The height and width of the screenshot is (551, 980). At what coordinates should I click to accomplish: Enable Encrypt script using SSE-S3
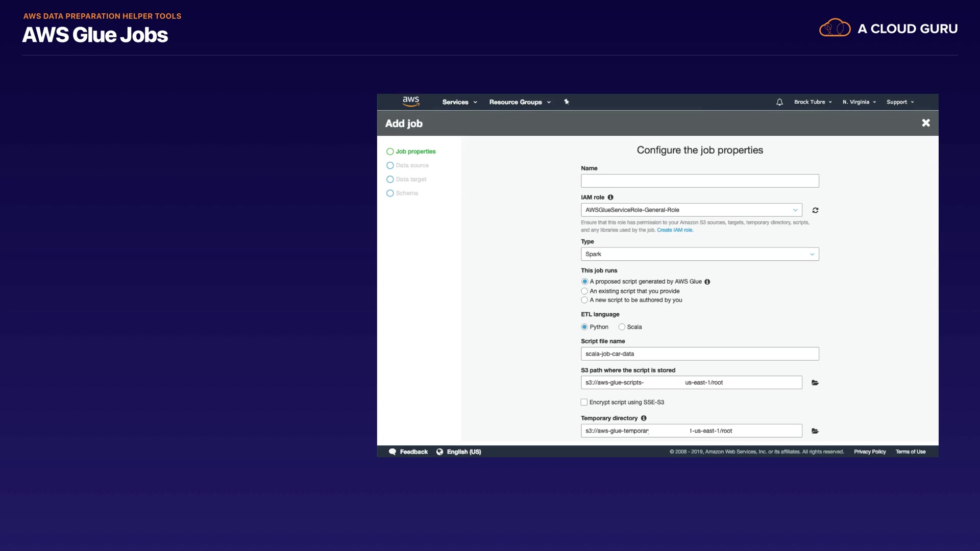(584, 403)
